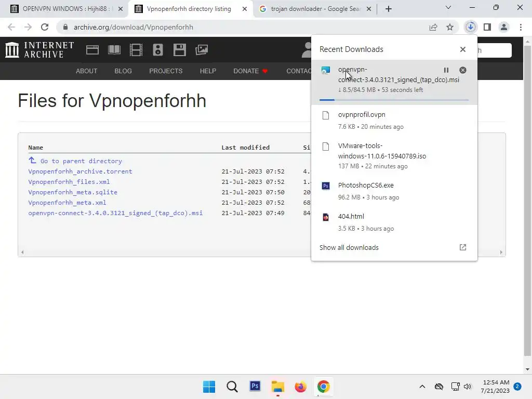This screenshot has width=532, height=399.
Task: Open the BLOG menu item
Action: pyautogui.click(x=123, y=71)
